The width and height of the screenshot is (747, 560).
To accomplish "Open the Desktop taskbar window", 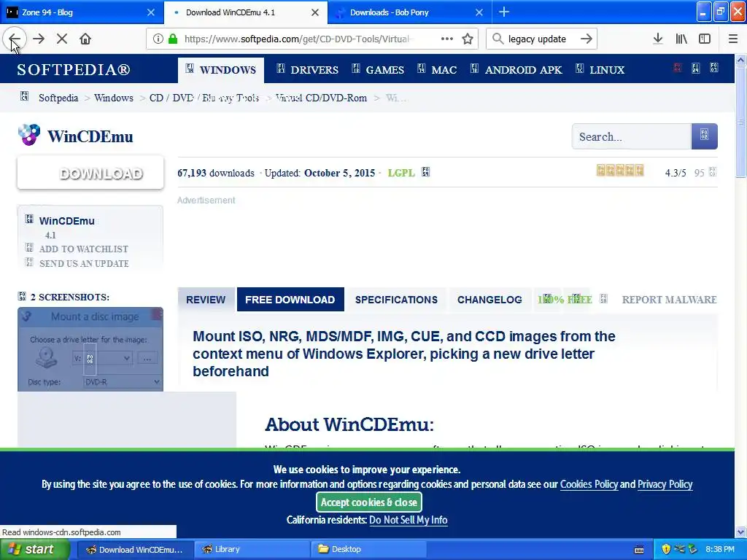I will tap(368, 549).
